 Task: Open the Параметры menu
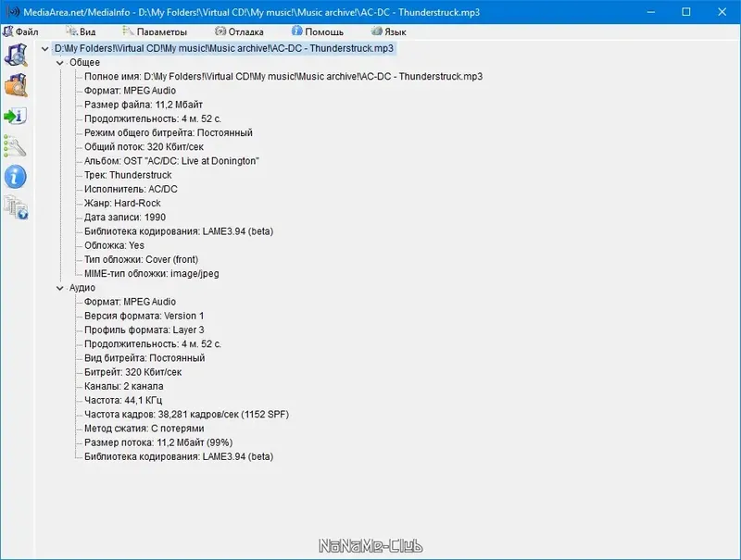[x=155, y=31]
